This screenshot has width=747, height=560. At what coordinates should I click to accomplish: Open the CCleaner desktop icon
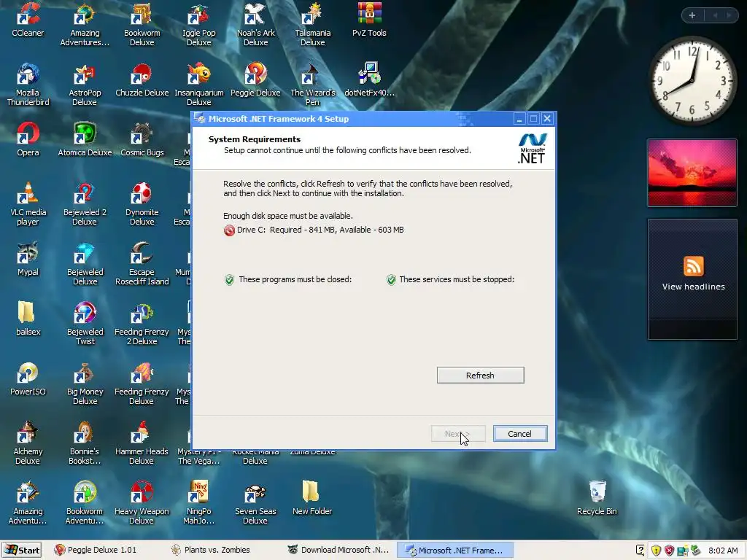pyautogui.click(x=28, y=20)
